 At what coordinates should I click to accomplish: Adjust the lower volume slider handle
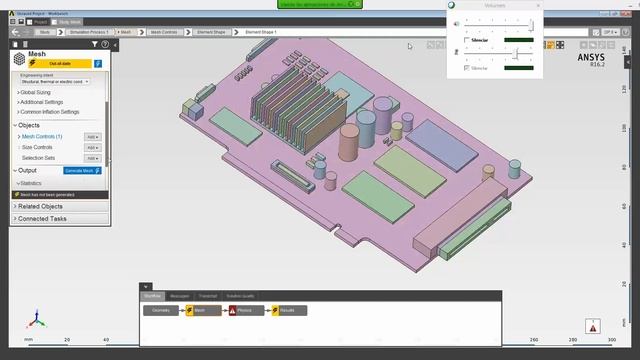tap(516, 53)
